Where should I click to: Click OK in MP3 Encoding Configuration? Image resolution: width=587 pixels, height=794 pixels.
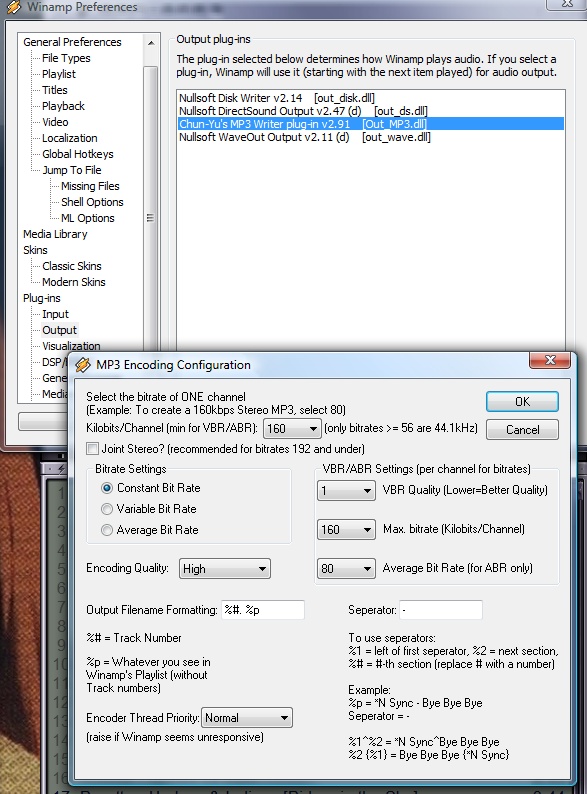coord(522,402)
